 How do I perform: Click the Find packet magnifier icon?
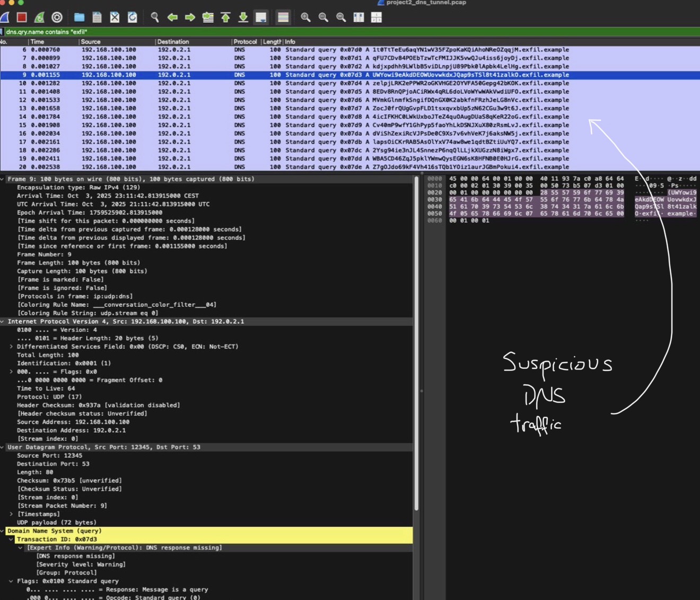click(154, 17)
